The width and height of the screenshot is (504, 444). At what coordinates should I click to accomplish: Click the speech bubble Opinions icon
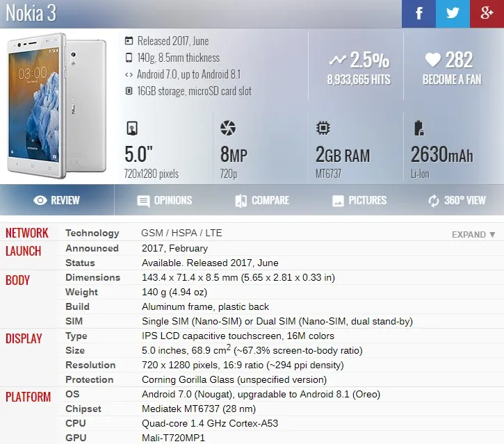click(143, 201)
